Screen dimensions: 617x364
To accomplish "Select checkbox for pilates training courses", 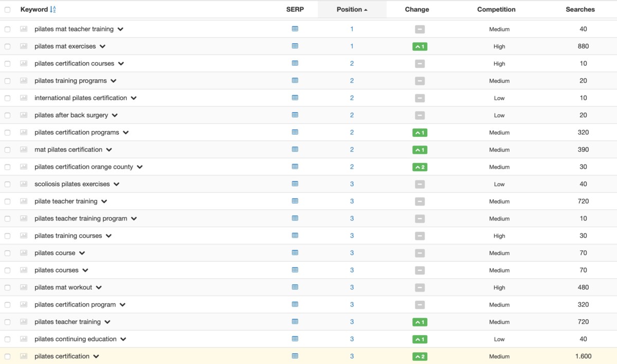I will pos(8,236).
